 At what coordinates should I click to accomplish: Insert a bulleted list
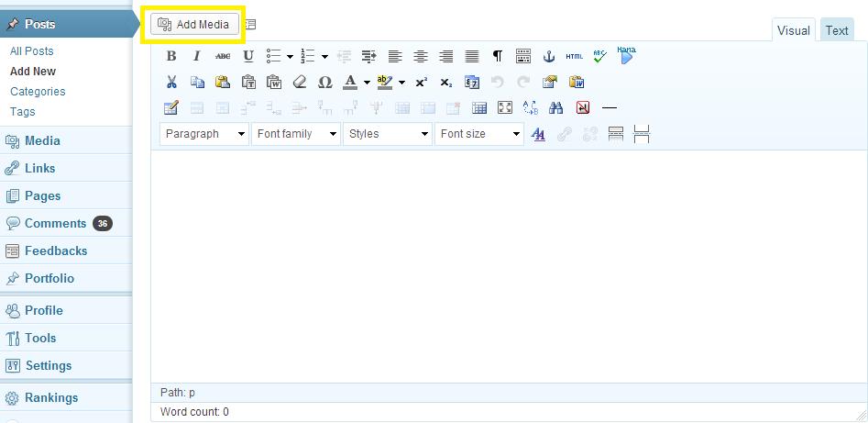click(274, 56)
